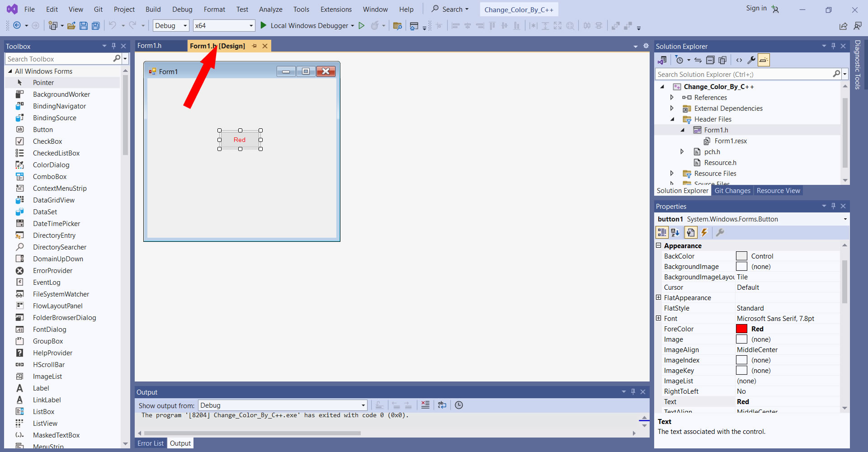Open the Build menu
868x452 pixels.
153,9
